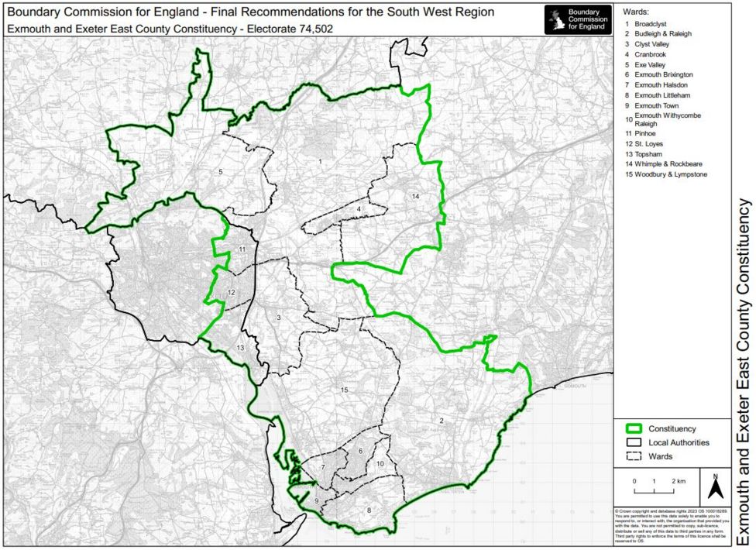Click the dashed Wards legend symbol
This screenshot has width=756, height=550.
tap(632, 457)
